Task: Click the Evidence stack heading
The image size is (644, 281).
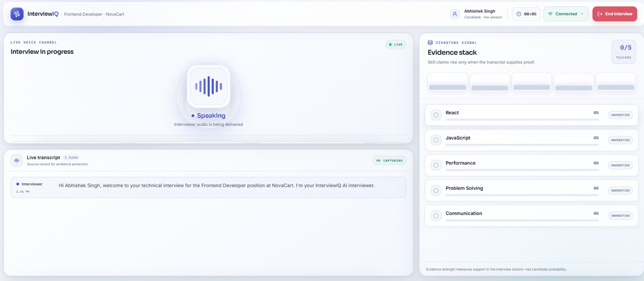Action: (452, 52)
